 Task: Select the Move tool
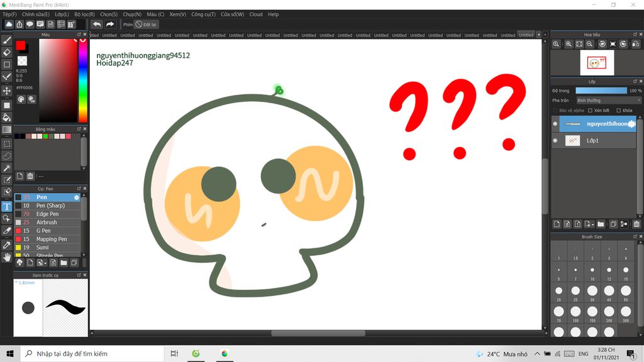6,90
